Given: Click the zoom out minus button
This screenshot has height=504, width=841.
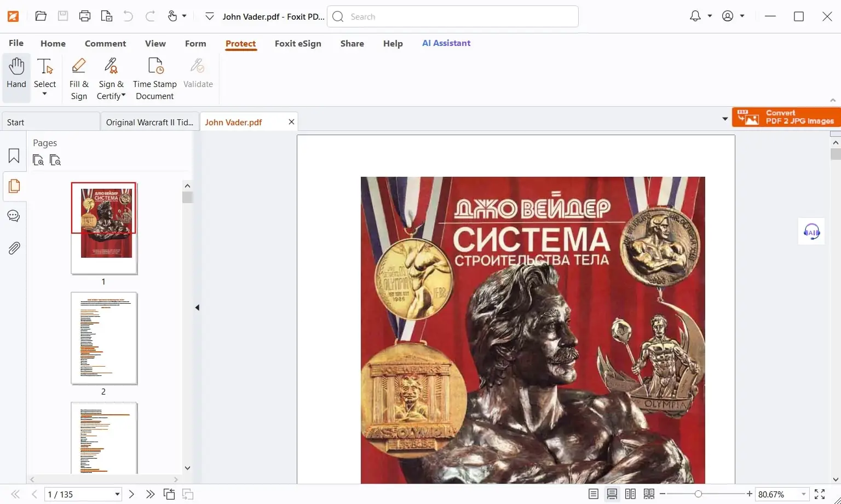Looking at the screenshot, I should tap(663, 494).
